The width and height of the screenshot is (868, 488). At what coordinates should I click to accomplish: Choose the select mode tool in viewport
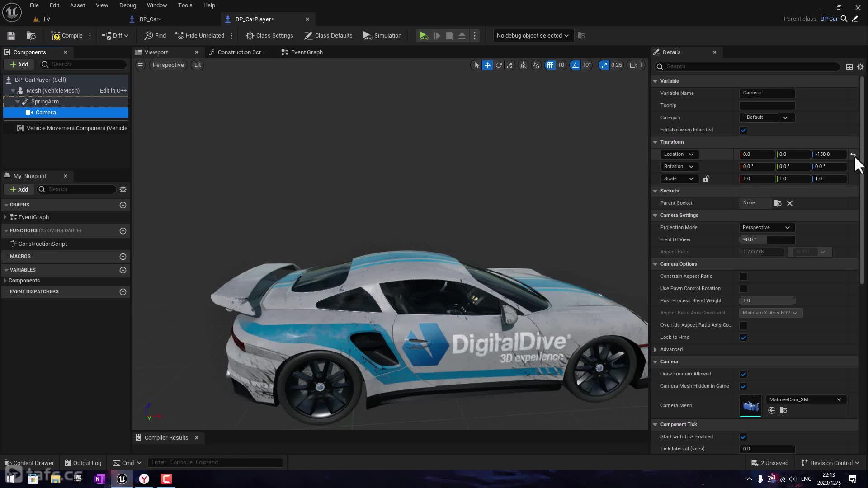point(476,65)
